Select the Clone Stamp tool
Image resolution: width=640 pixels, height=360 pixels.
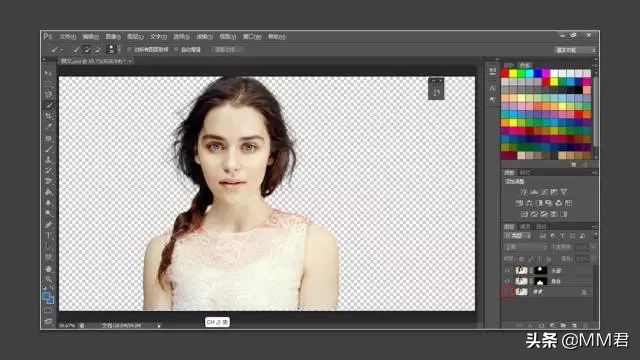tap(48, 160)
